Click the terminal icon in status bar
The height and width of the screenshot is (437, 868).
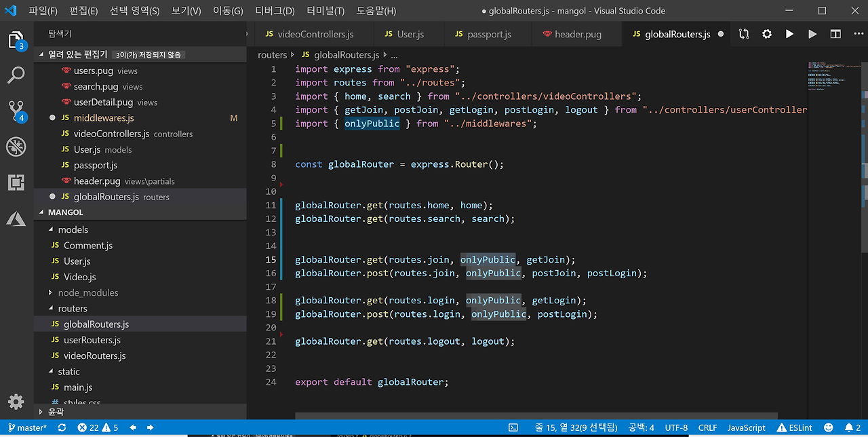point(513,427)
